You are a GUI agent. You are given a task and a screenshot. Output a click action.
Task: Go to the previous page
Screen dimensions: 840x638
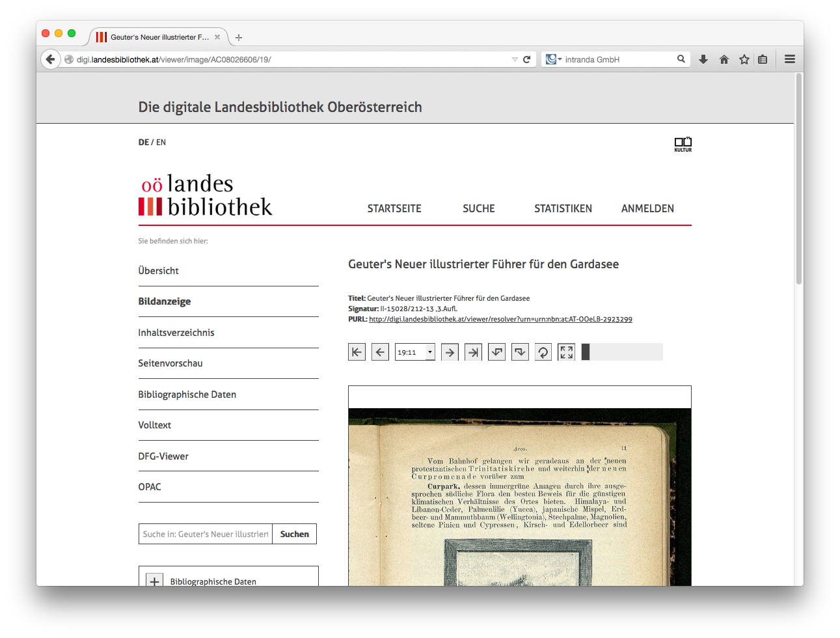click(x=380, y=352)
